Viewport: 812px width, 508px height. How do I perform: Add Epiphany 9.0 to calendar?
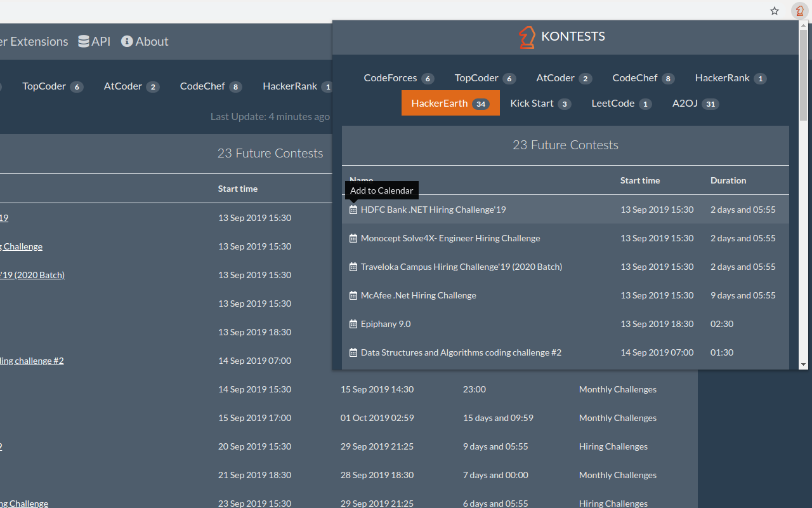tap(353, 324)
